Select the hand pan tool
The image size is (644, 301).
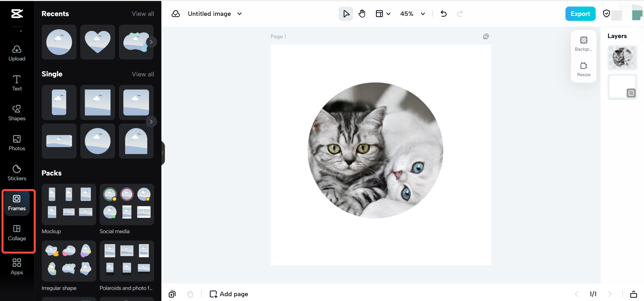[x=362, y=14]
